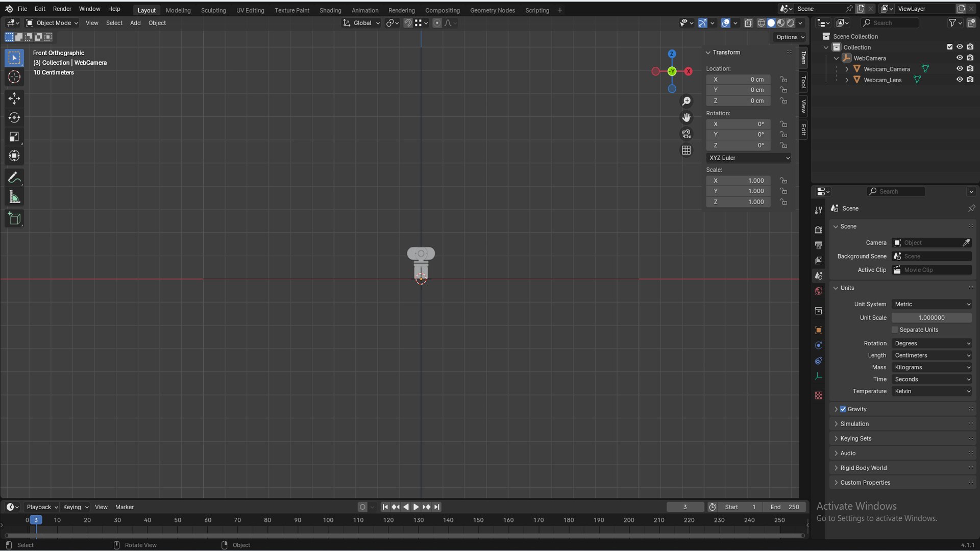Disable Webcam_Lens render camera icon
This screenshot has height=551, width=980.
(970, 80)
